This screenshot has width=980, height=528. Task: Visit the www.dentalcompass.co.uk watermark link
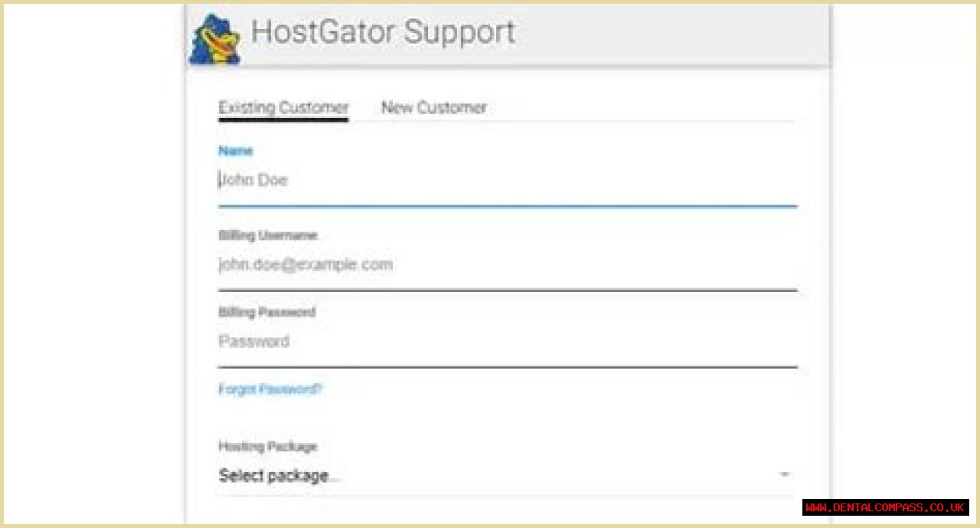pyautogui.click(x=885, y=507)
